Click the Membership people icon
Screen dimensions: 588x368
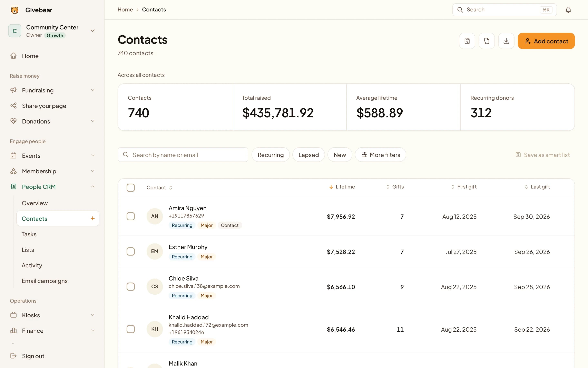point(13,171)
